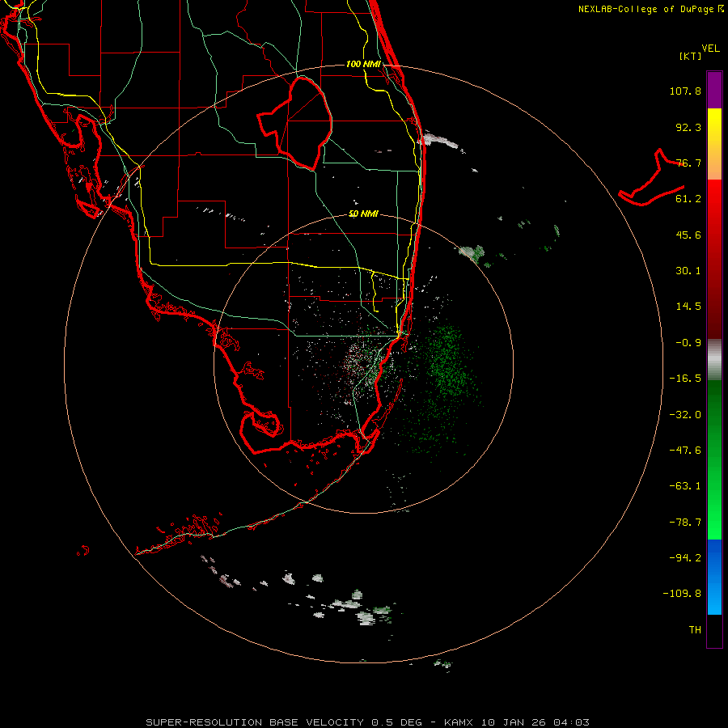Select the -0.9 scale value
Image resolution: width=728 pixels, height=728 pixels.
(x=688, y=343)
